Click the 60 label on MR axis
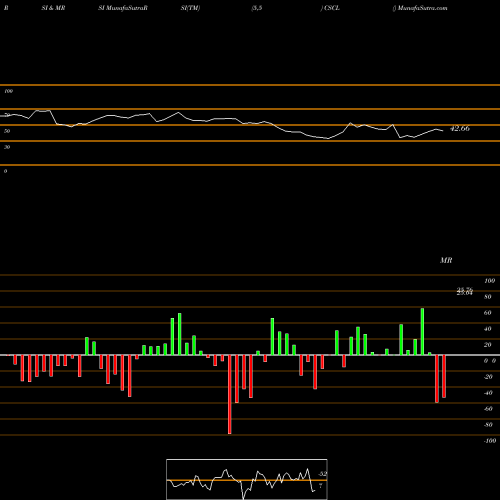This screenshot has height=500, width=500. point(487,313)
